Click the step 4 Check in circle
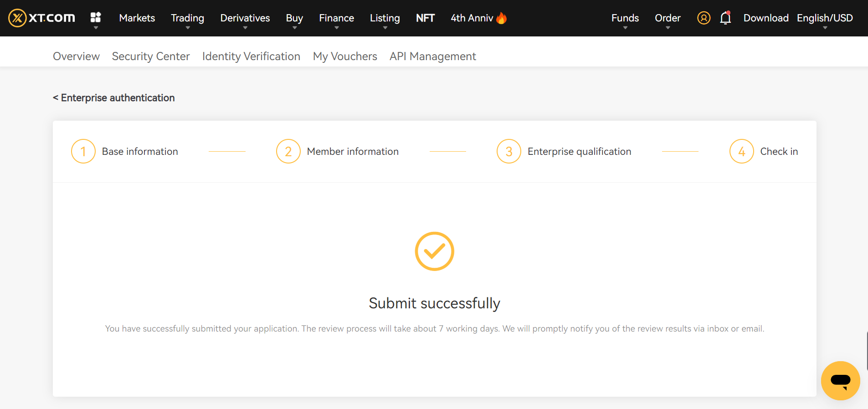This screenshot has height=409, width=868. [741, 151]
